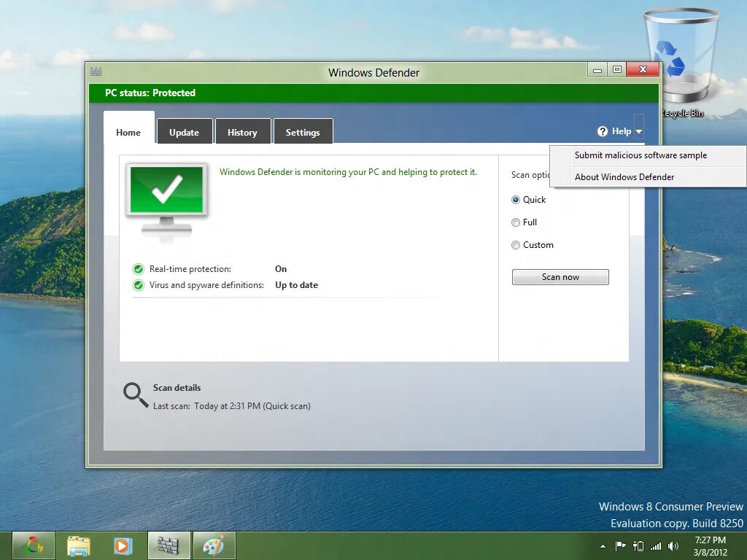Show hidden tray icons arrow
This screenshot has width=747, height=560.
[603, 546]
